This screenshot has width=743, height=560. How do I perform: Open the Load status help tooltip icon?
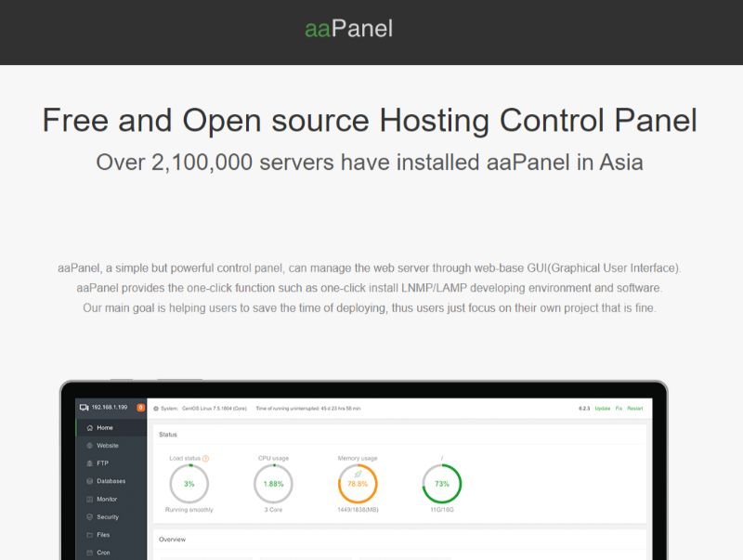click(x=205, y=458)
